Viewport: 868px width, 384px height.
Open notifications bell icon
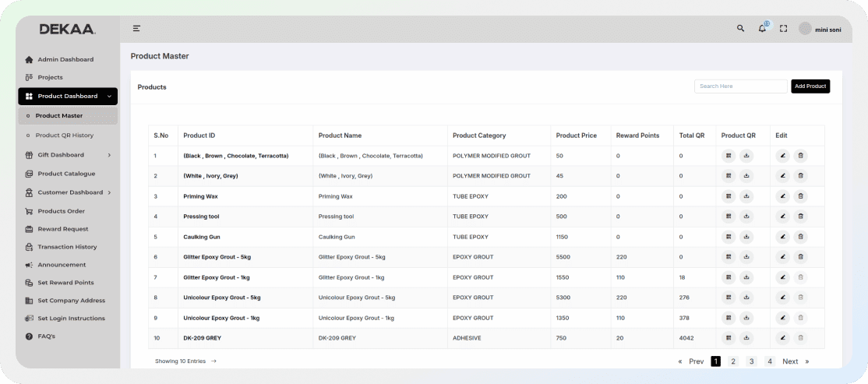click(x=762, y=28)
